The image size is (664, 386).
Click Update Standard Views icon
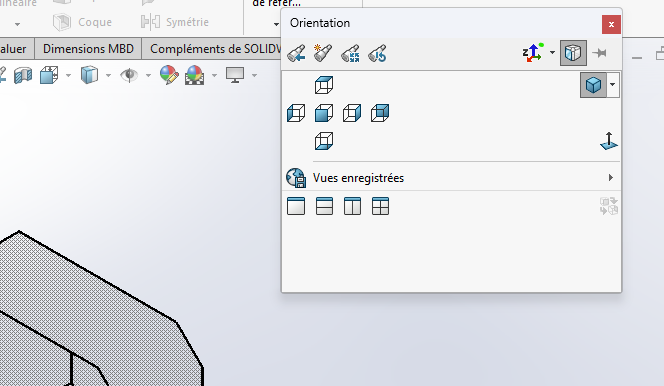pos(350,53)
